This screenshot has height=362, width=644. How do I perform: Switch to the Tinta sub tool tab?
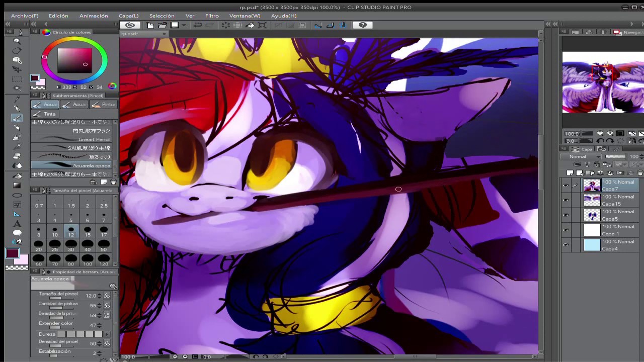tap(45, 114)
